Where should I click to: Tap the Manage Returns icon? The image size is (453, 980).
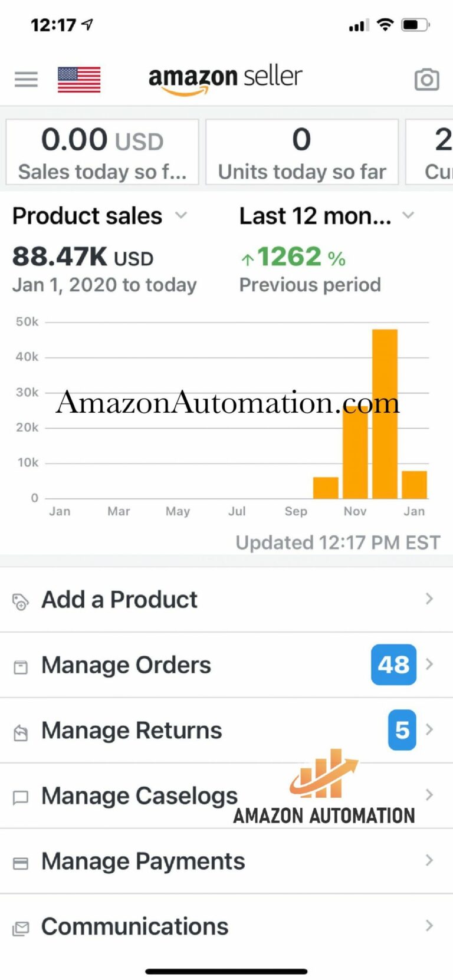(x=21, y=732)
